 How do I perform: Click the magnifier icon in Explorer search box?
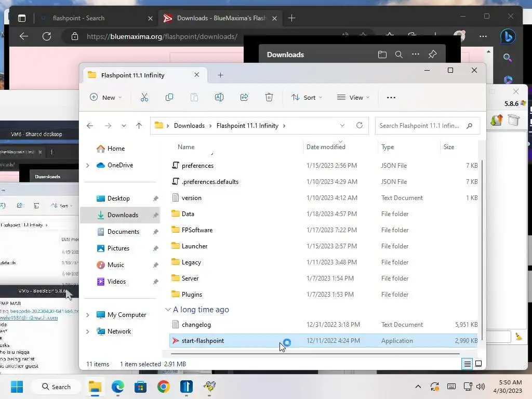[470, 126]
